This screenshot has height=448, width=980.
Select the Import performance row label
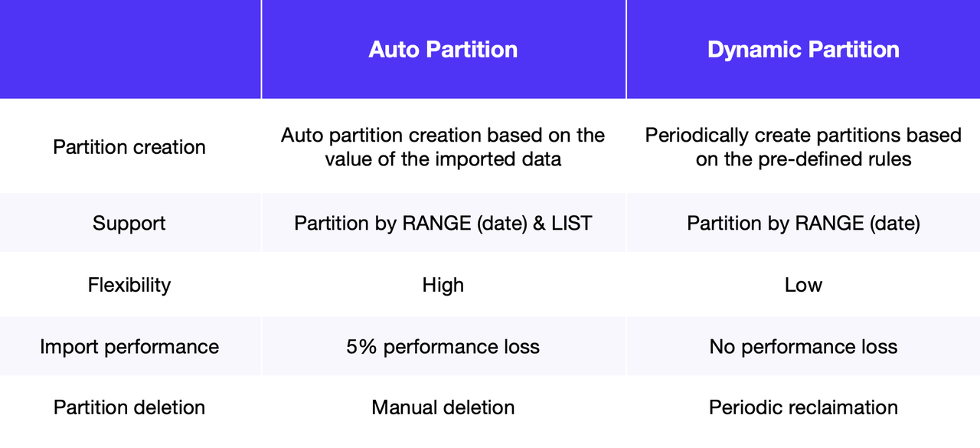pos(129,346)
